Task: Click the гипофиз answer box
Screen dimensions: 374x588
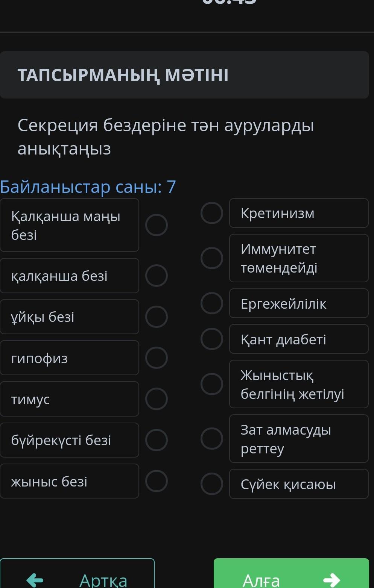Action: 70,358
